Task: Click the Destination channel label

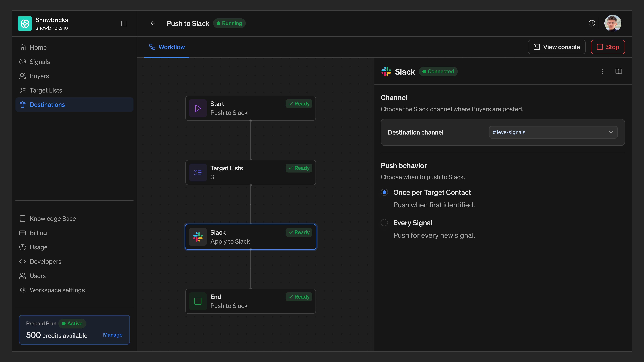Action: coord(415,132)
